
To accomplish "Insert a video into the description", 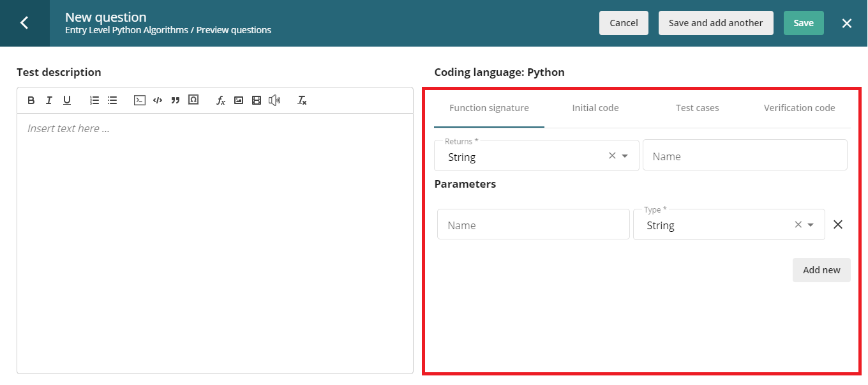I will click(257, 100).
